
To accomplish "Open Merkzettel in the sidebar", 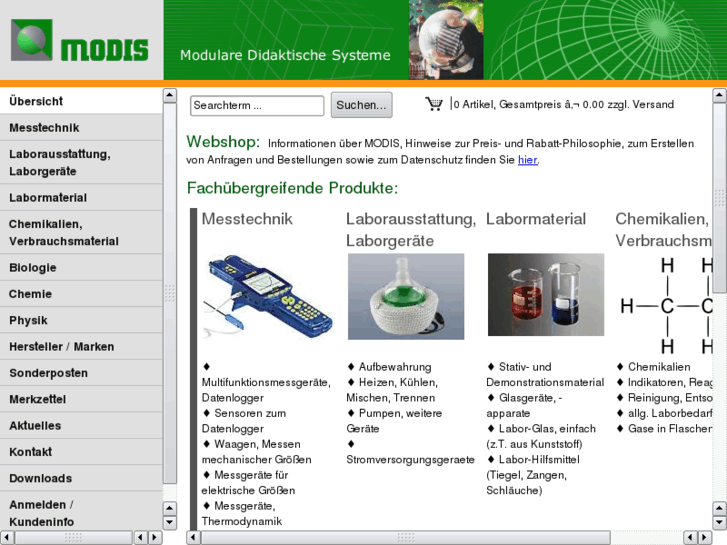I will coord(81,399).
